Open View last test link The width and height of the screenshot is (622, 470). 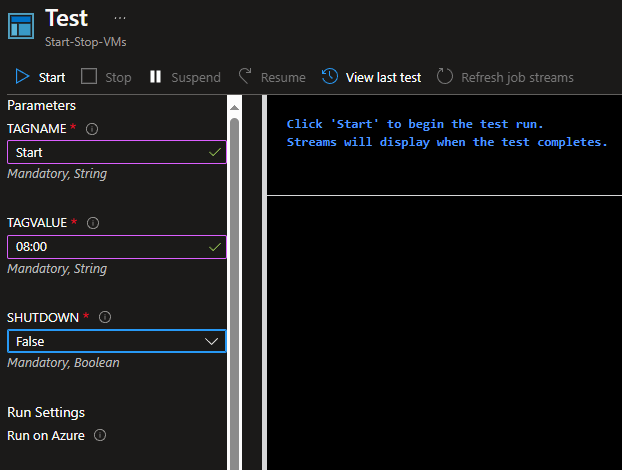pos(383,77)
